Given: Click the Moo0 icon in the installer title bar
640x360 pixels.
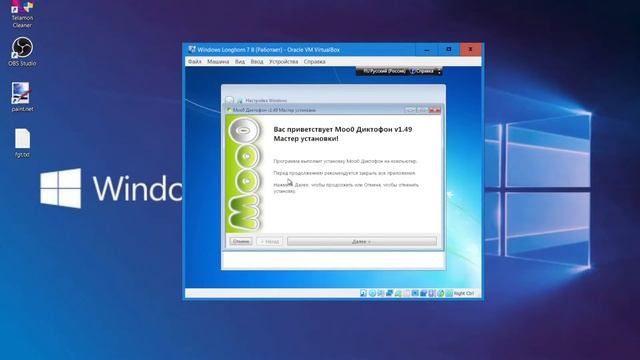Looking at the screenshot, I should [229, 110].
